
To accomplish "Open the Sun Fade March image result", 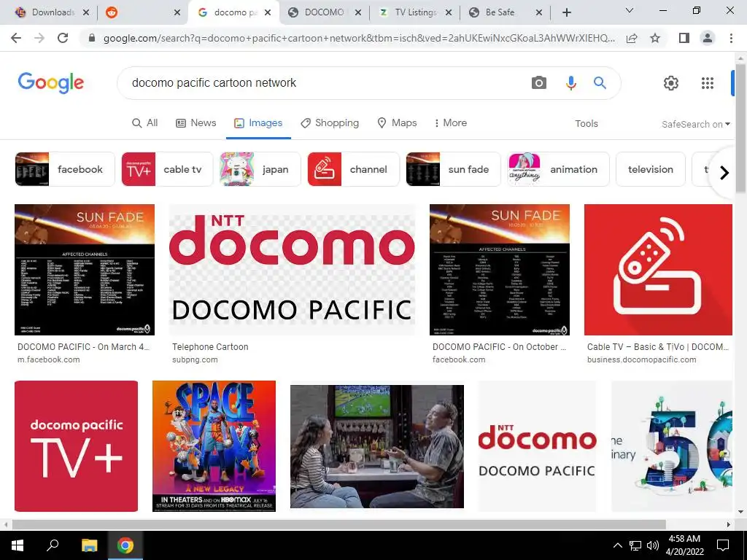I will click(x=85, y=270).
